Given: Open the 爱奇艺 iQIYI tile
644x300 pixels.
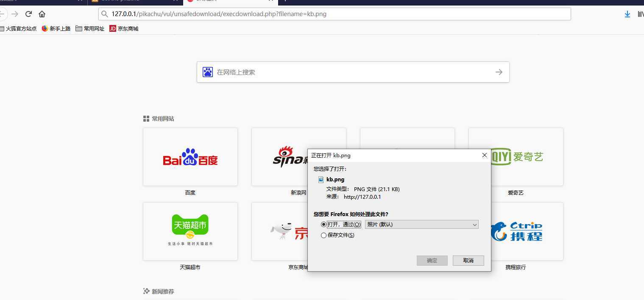Looking at the screenshot, I should pyautogui.click(x=527, y=157).
